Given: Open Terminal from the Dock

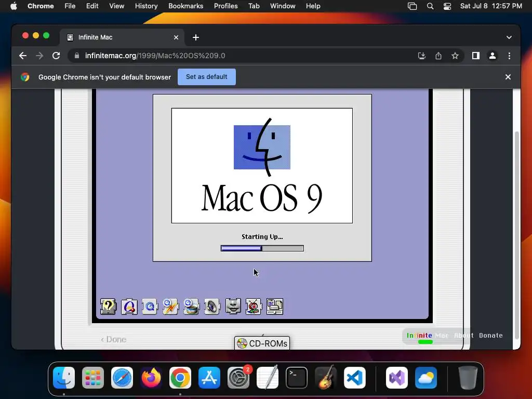Looking at the screenshot, I should tap(297, 378).
